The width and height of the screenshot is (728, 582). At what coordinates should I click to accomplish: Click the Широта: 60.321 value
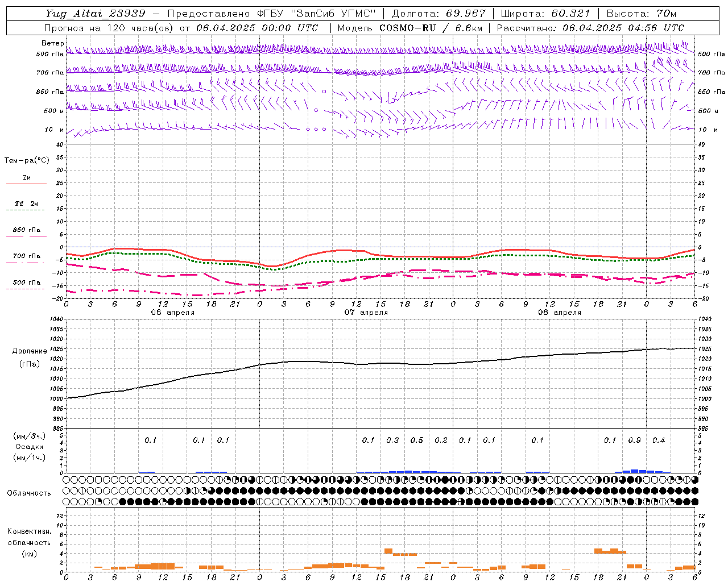pyautogui.click(x=545, y=14)
